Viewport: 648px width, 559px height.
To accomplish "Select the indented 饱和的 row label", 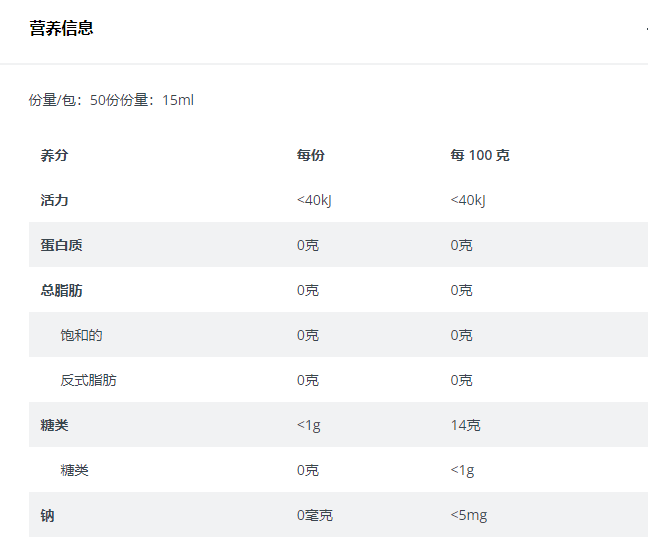I will pyautogui.click(x=81, y=335).
